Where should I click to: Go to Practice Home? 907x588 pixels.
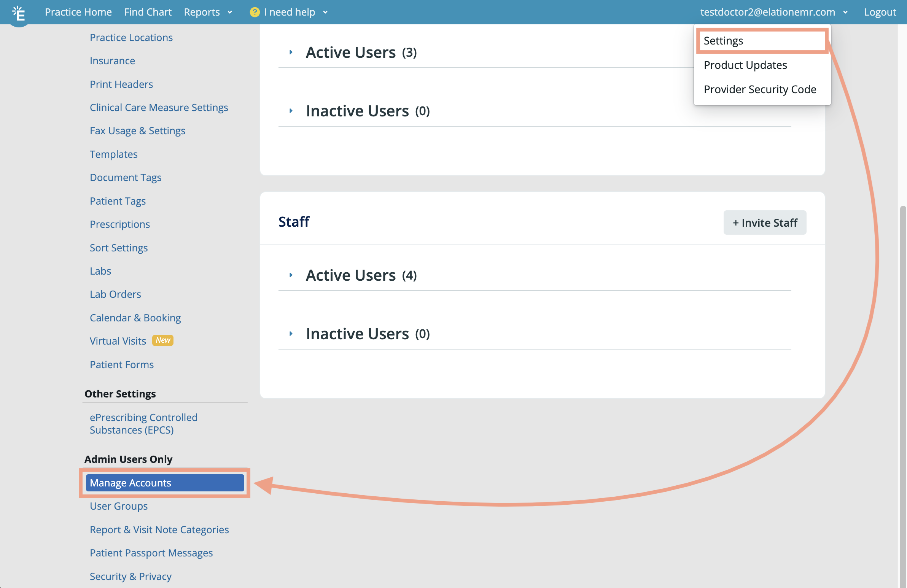tap(78, 12)
